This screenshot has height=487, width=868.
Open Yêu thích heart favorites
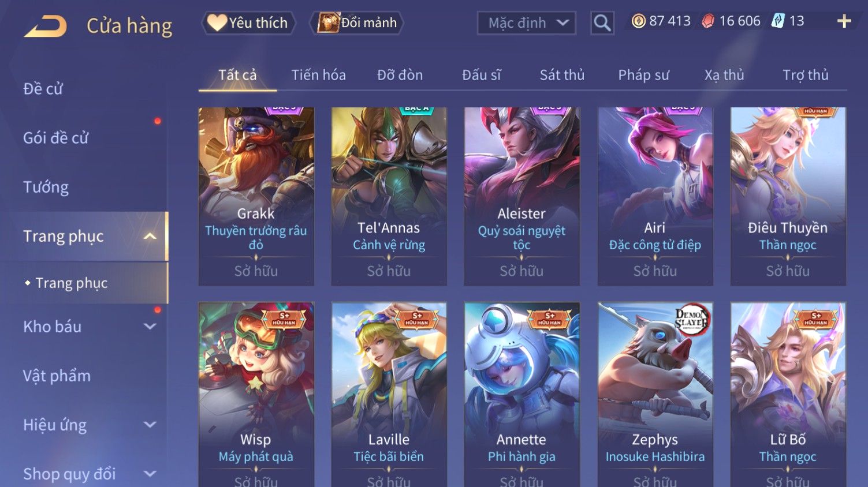[248, 23]
